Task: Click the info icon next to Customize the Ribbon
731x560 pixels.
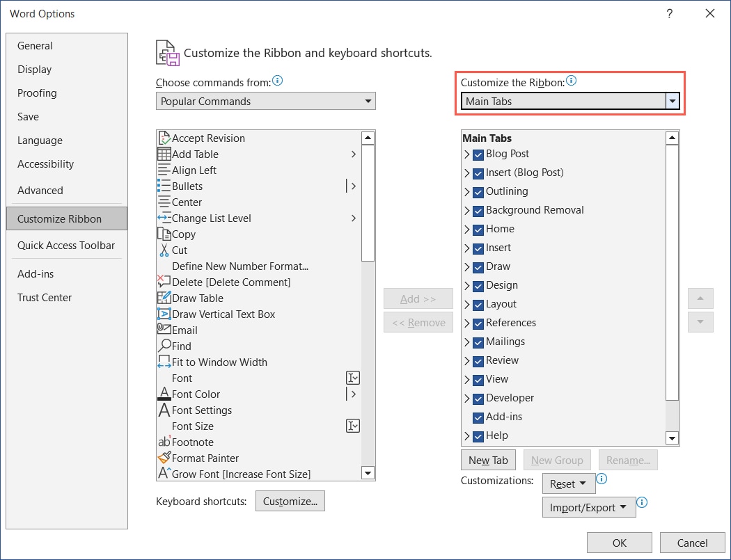Action: coord(571,80)
